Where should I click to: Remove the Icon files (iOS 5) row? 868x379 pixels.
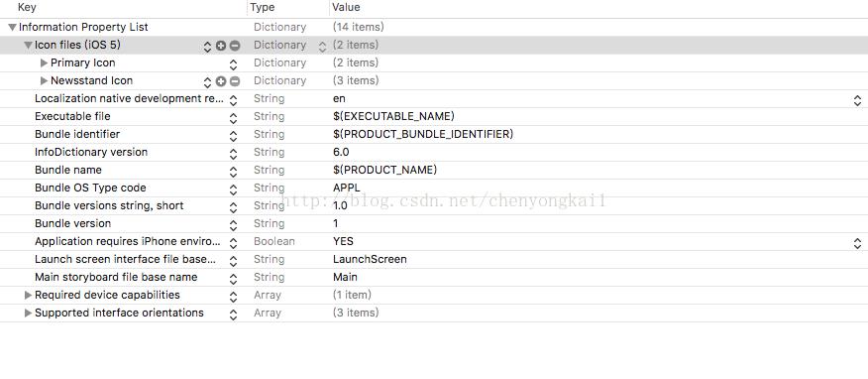235,46
